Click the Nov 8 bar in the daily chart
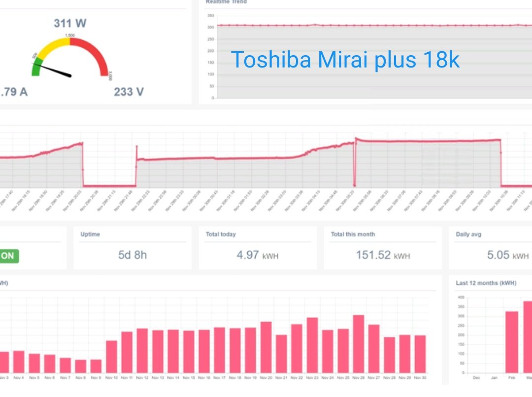The image size is (532, 397). pyautogui.click(x=80, y=366)
